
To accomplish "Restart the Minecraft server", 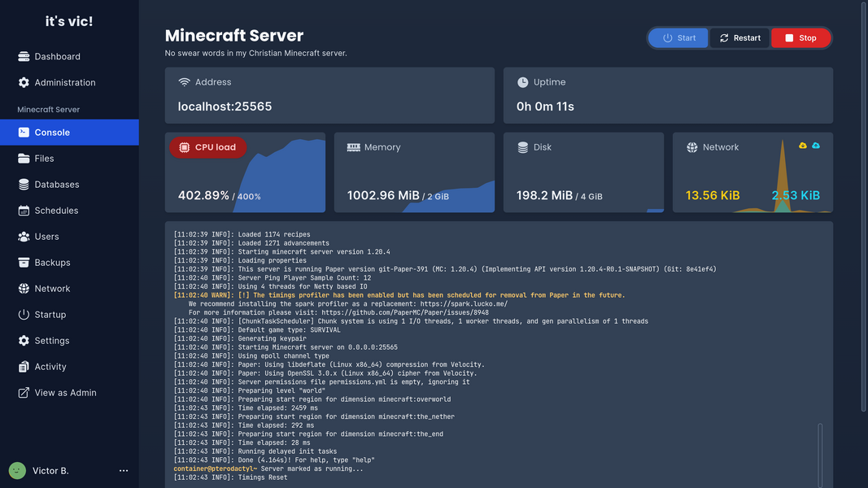I will [739, 38].
